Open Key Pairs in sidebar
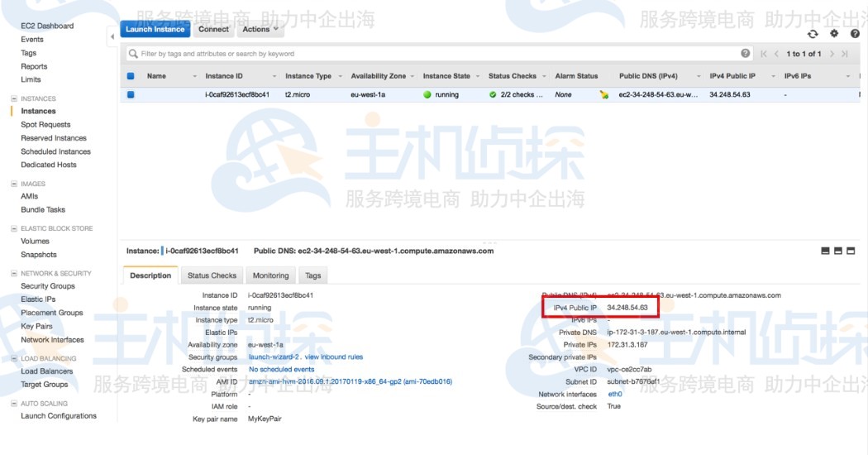868x455 pixels. (36, 327)
